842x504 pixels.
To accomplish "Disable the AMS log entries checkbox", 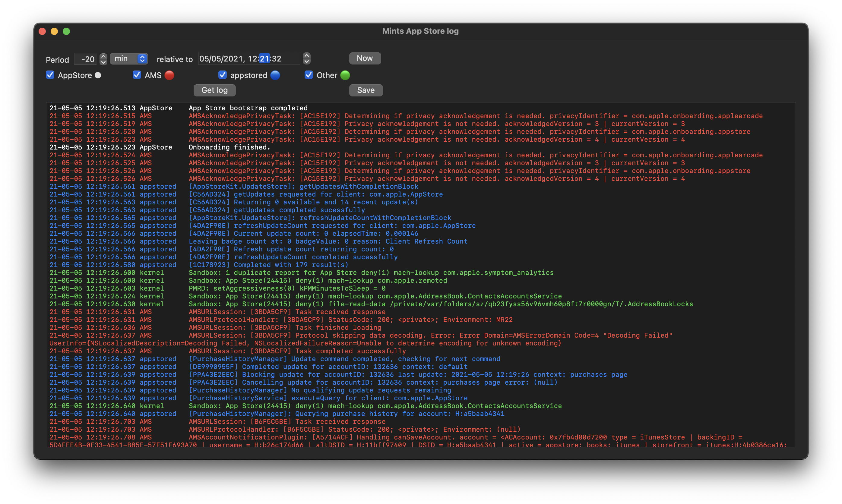I will click(x=137, y=75).
